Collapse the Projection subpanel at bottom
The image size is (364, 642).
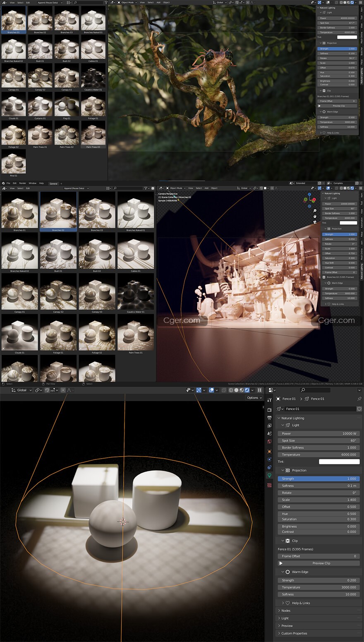click(x=283, y=470)
